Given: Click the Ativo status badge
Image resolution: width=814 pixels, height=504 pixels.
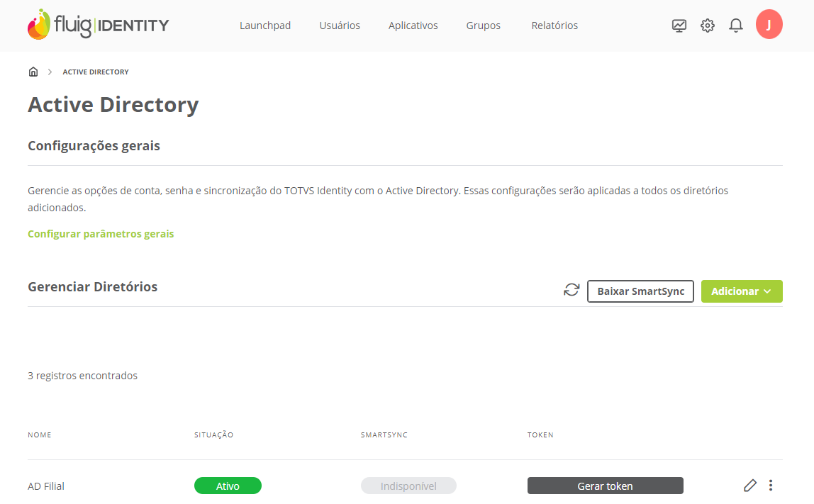Looking at the screenshot, I should [x=228, y=486].
